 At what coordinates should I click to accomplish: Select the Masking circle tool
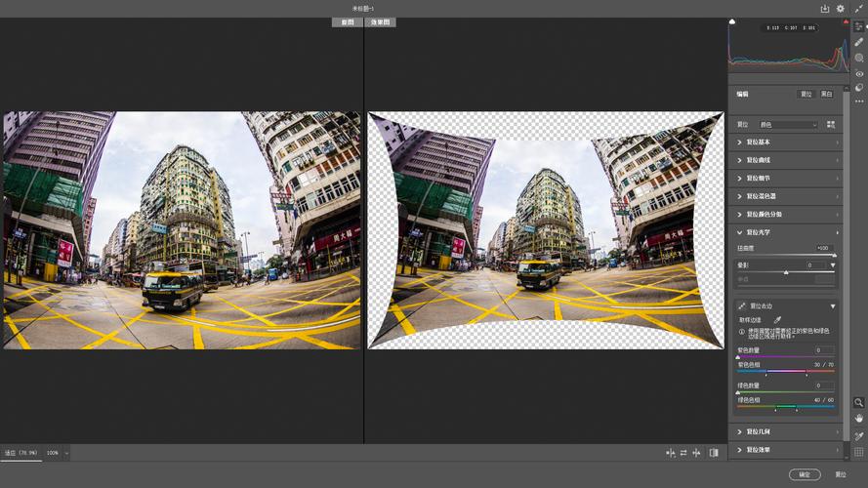click(858, 58)
